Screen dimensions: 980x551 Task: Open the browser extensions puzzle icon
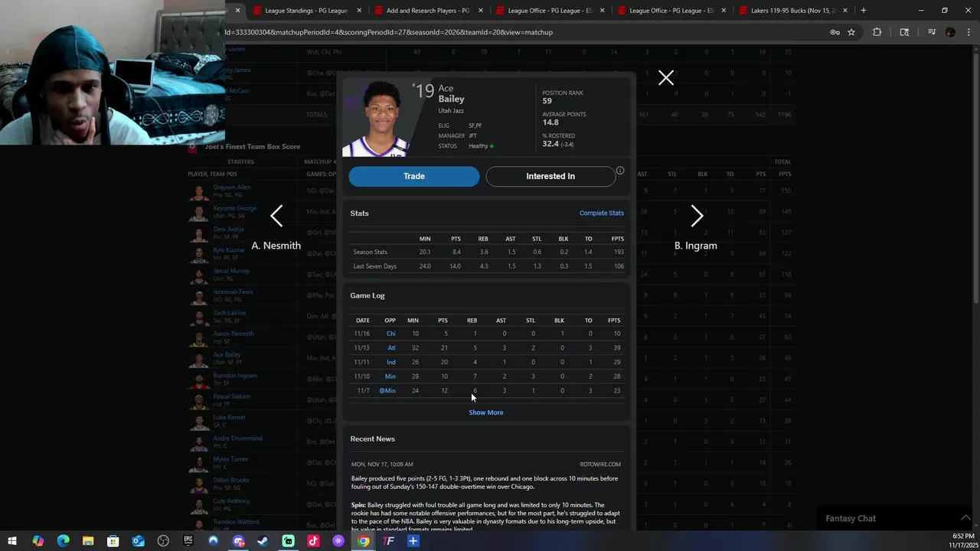(x=877, y=32)
